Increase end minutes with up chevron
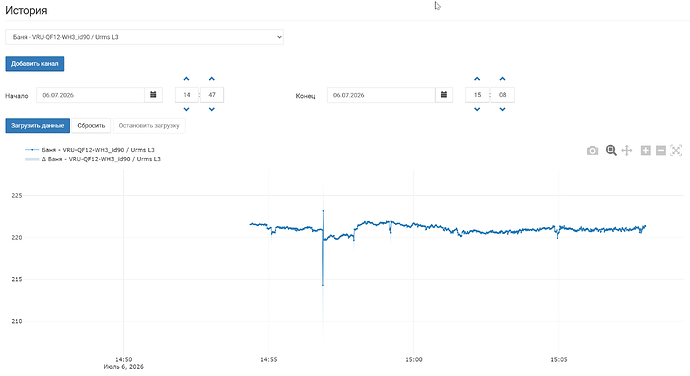This screenshot has height=376, width=690. tap(503, 79)
